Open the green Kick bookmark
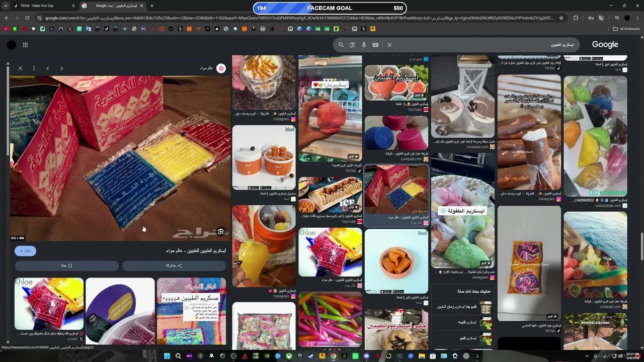This screenshot has height=362, width=644. coord(15,29)
